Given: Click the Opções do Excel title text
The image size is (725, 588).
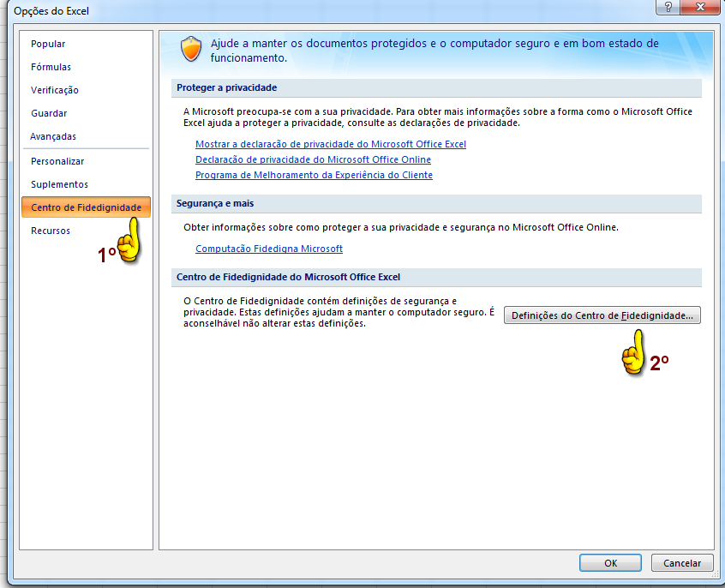Looking at the screenshot, I should [x=51, y=11].
